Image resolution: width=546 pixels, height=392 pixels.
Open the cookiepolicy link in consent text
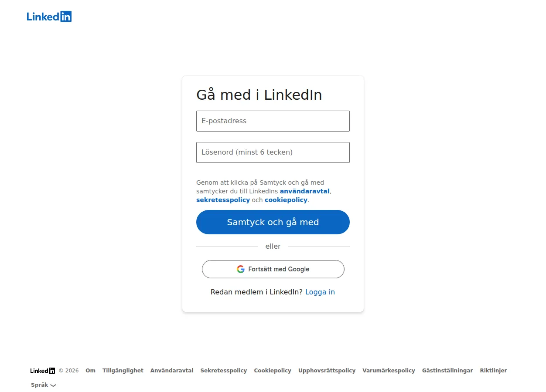(286, 200)
